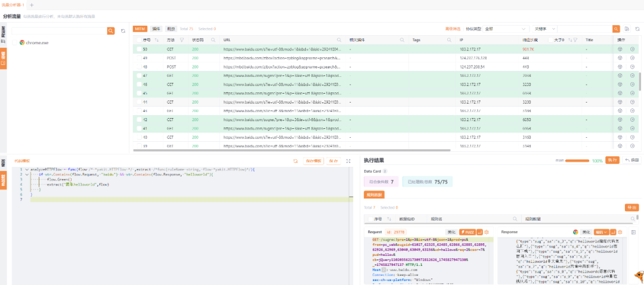Click the traffic table horizontal scrollbar
Image resolution: width=644 pixels, height=285 pixels.
click(x=292, y=150)
